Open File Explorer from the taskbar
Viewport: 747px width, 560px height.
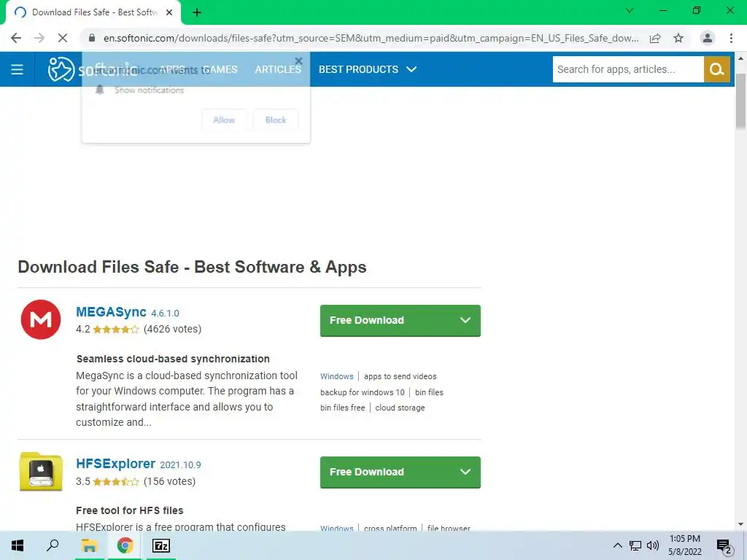point(89,545)
